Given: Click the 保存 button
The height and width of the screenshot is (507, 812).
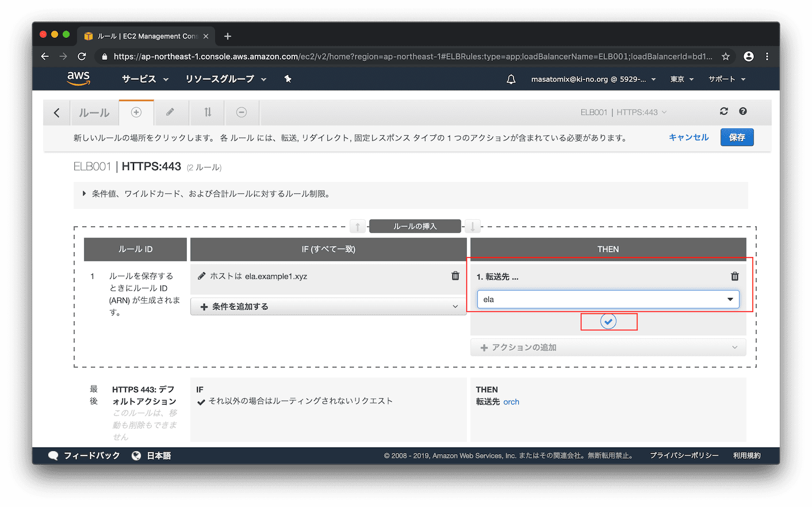Looking at the screenshot, I should [737, 138].
